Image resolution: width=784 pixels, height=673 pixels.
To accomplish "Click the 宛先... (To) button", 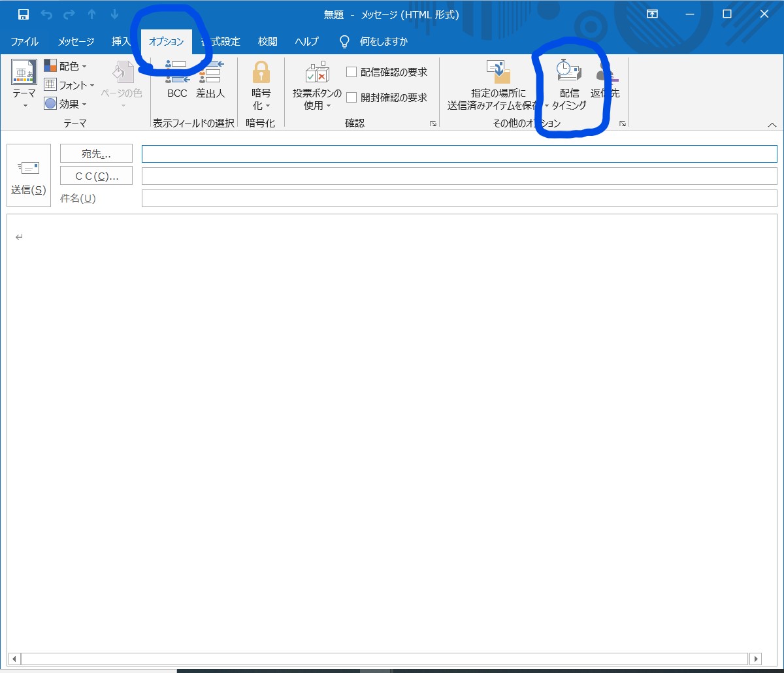I will tap(96, 153).
